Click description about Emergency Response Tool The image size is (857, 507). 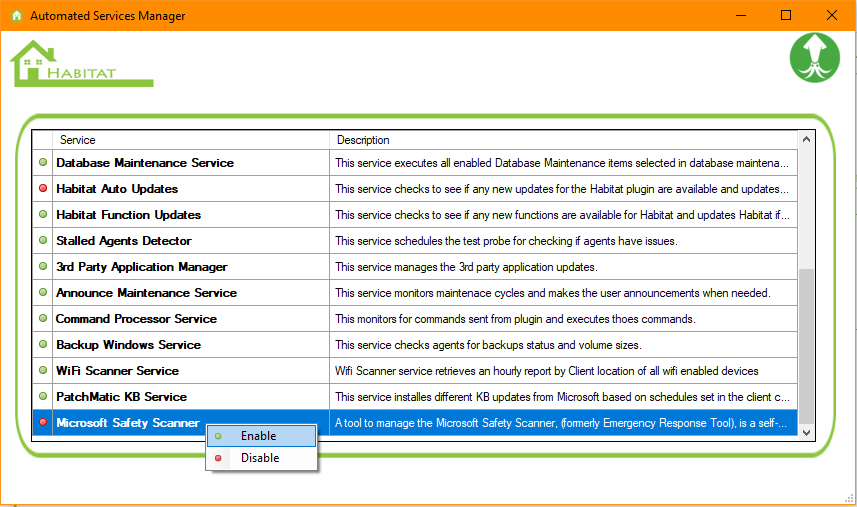pyautogui.click(x=561, y=422)
